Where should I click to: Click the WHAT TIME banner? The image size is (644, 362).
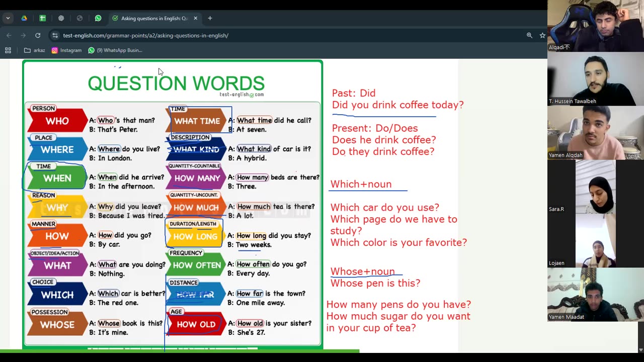pos(197,121)
